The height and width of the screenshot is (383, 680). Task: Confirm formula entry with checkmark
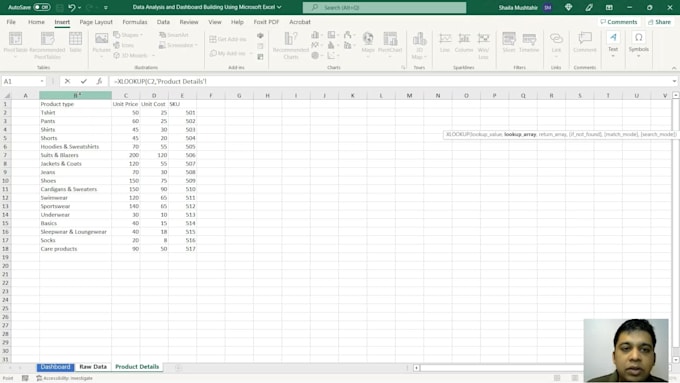point(83,81)
